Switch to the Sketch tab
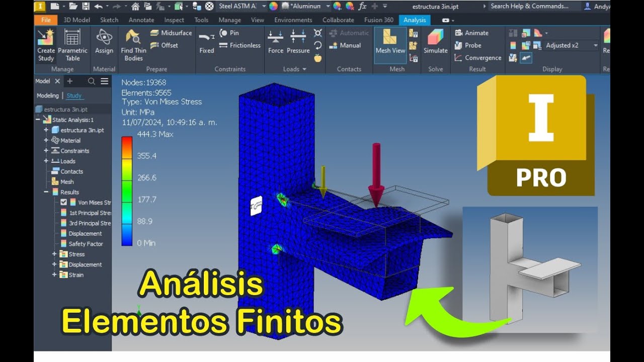 click(x=109, y=20)
